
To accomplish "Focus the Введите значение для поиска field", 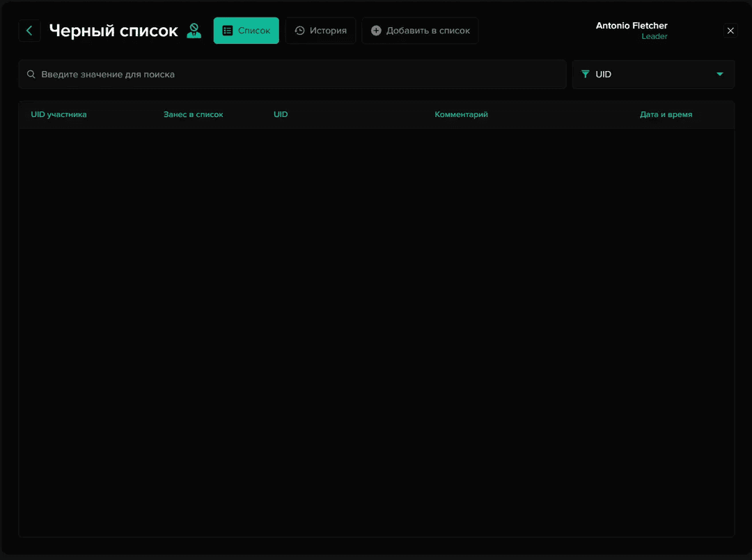I will [292, 75].
